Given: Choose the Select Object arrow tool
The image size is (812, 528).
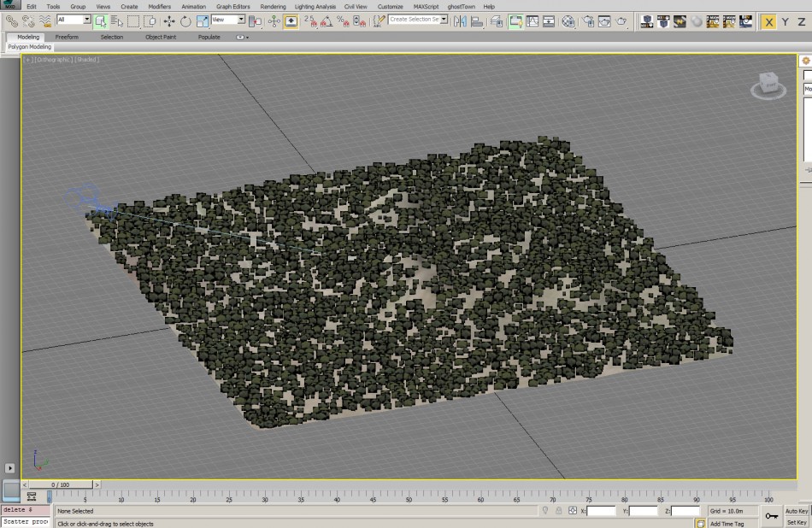Looking at the screenshot, I should click(x=99, y=21).
